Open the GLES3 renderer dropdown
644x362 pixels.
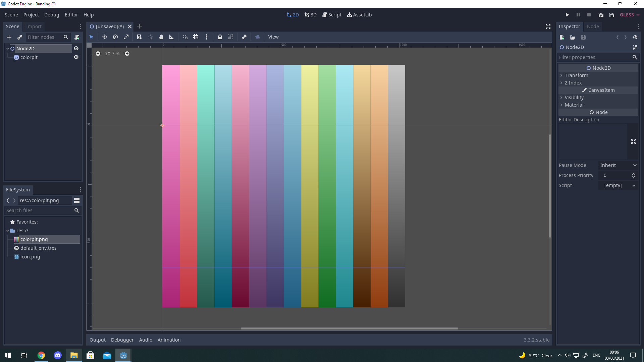pyautogui.click(x=630, y=15)
